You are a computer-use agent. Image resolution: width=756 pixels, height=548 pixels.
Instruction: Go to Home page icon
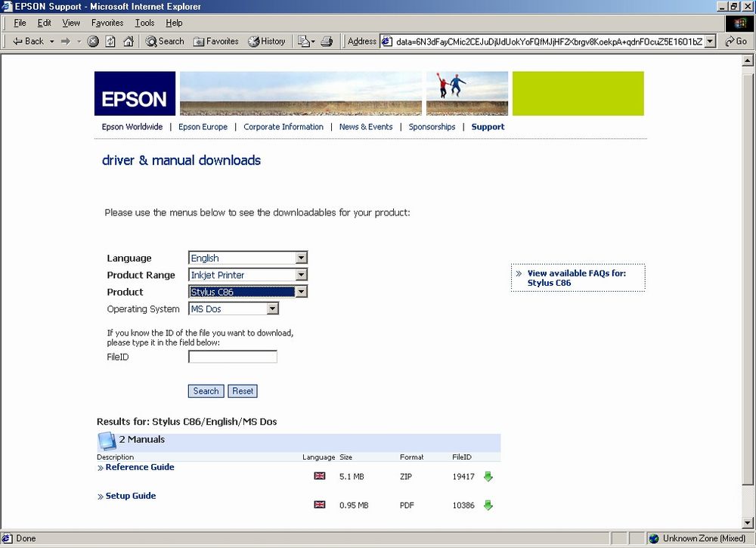pos(129,42)
